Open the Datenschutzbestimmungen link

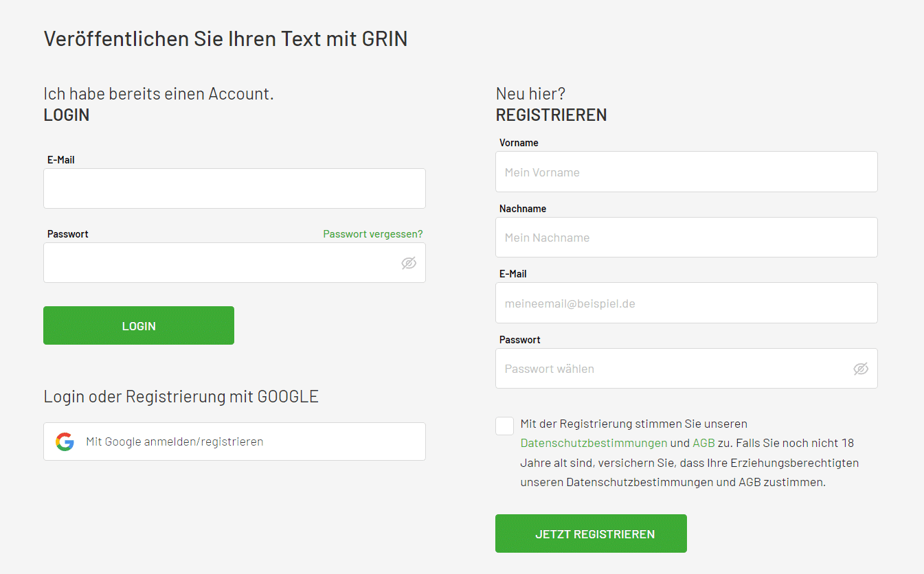[x=594, y=443]
